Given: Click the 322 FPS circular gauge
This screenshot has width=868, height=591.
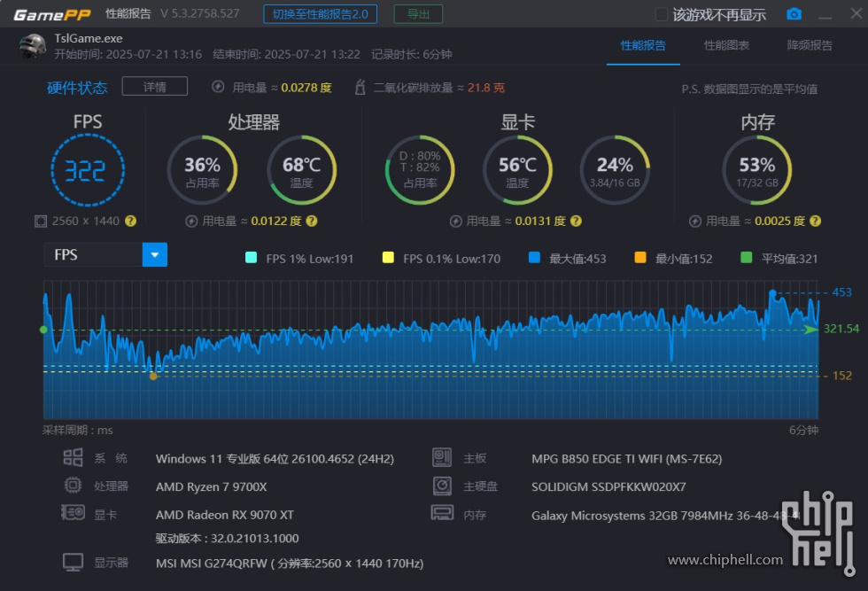Looking at the screenshot, I should coord(88,170).
